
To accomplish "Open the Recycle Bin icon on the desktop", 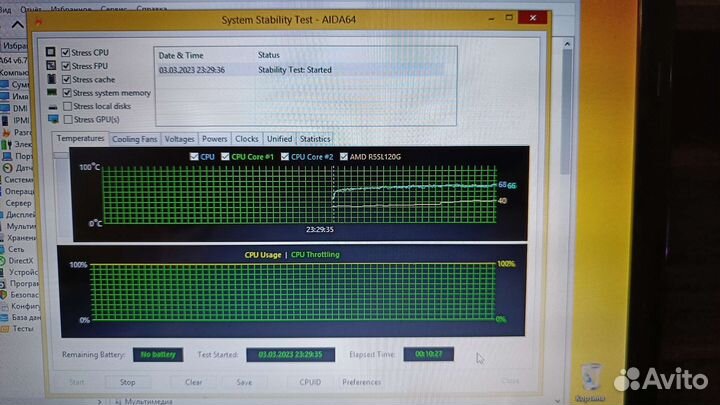I will (x=591, y=377).
